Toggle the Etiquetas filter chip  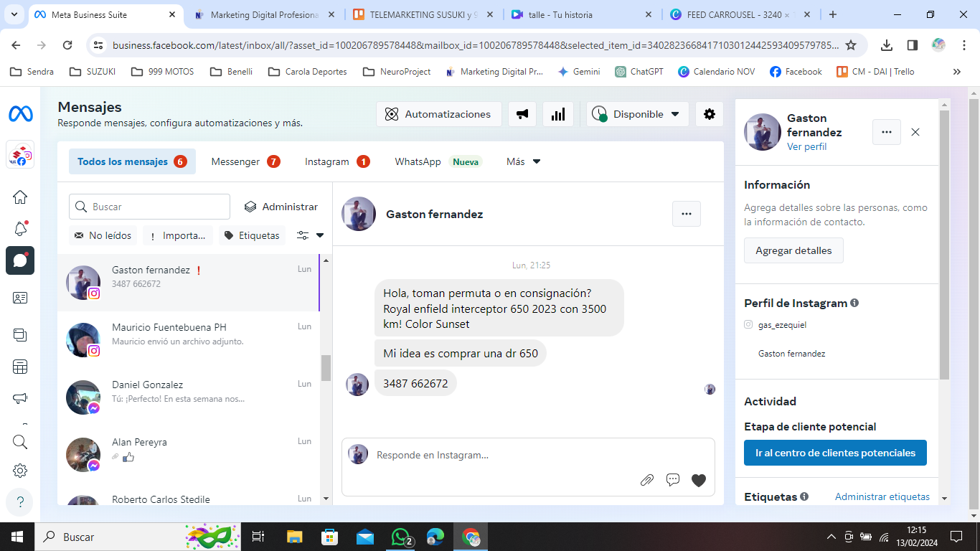252,235
